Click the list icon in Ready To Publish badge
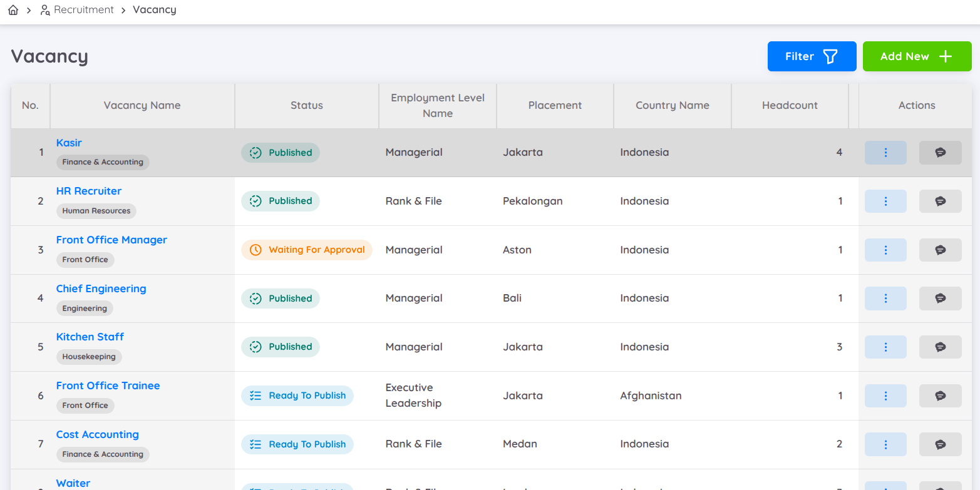This screenshot has height=490, width=980. click(255, 396)
